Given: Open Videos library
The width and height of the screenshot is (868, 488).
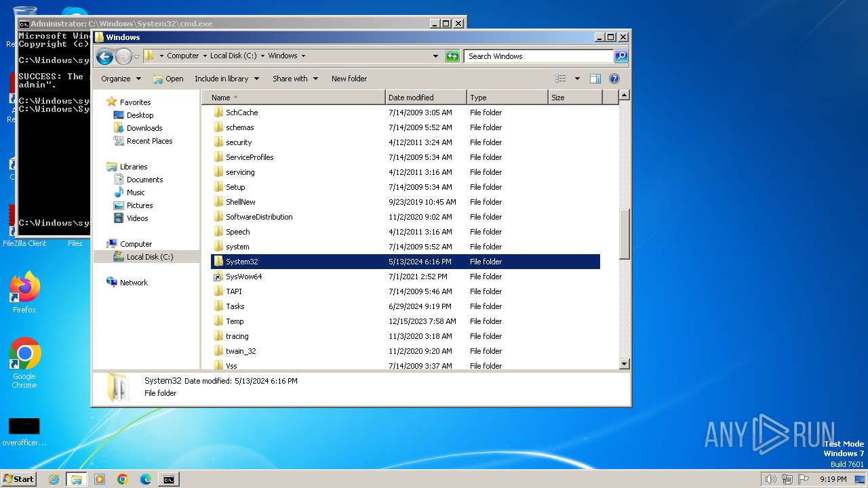Looking at the screenshot, I should [x=137, y=218].
